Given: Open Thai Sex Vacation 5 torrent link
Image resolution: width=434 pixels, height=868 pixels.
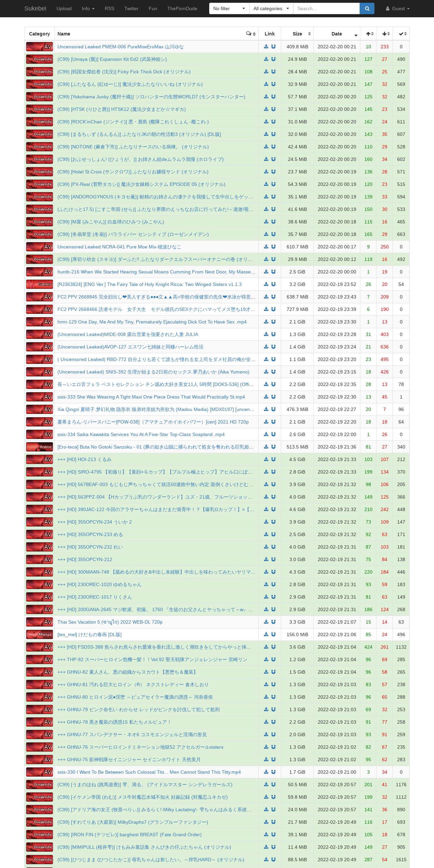Looking at the screenshot, I should tap(110, 622).
